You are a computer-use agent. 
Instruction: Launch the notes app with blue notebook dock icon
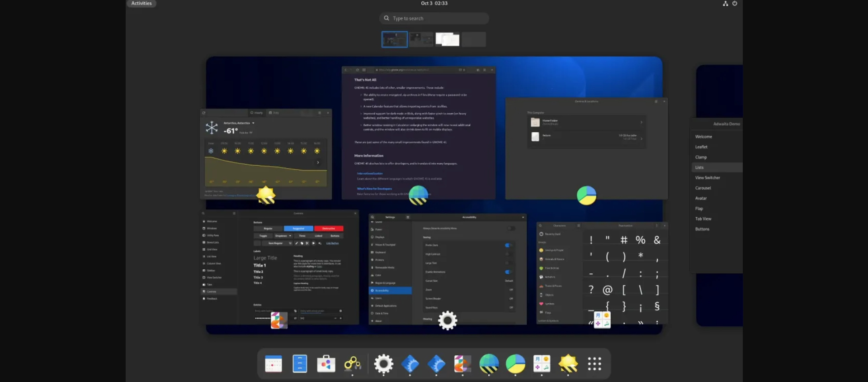[300, 363]
